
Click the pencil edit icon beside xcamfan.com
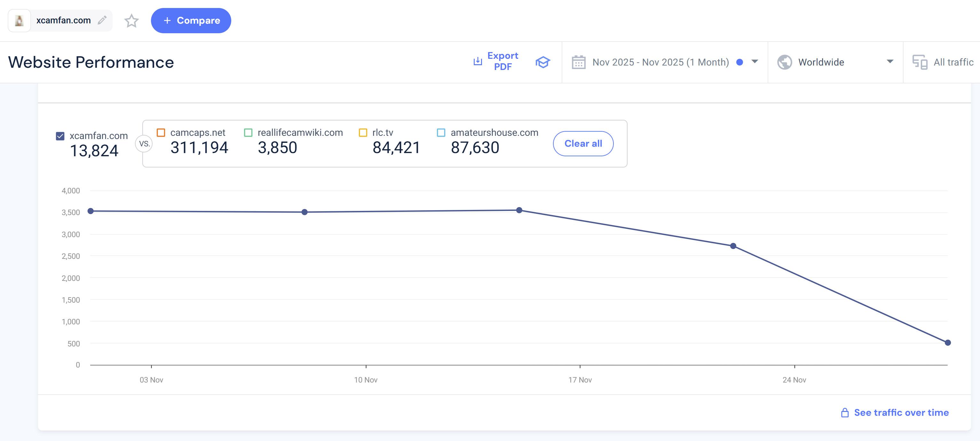pos(102,20)
